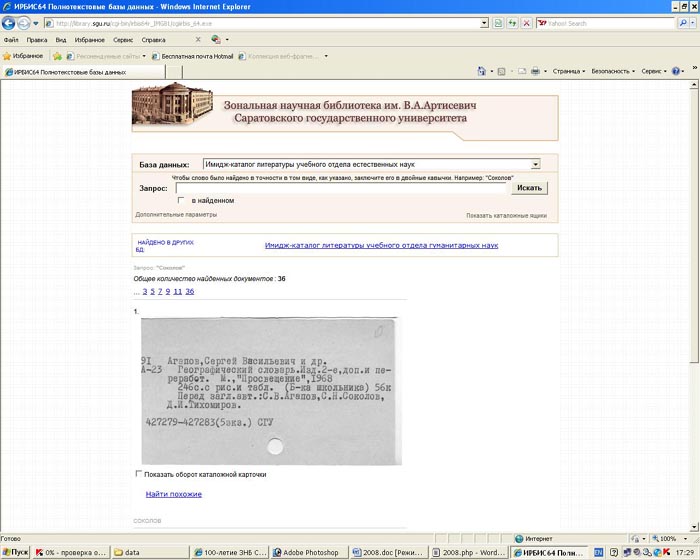
Task: Click the Home page icon
Action: pyautogui.click(x=481, y=71)
